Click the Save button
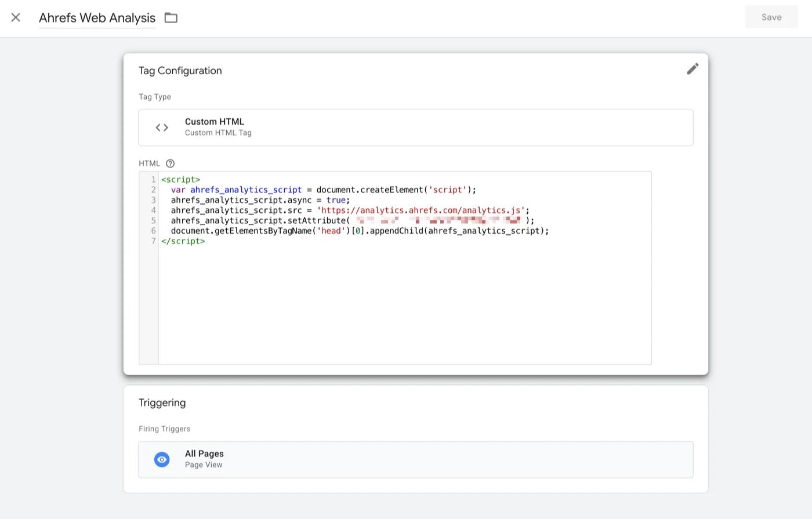Viewport: 812px width, 519px height. pyautogui.click(x=771, y=17)
